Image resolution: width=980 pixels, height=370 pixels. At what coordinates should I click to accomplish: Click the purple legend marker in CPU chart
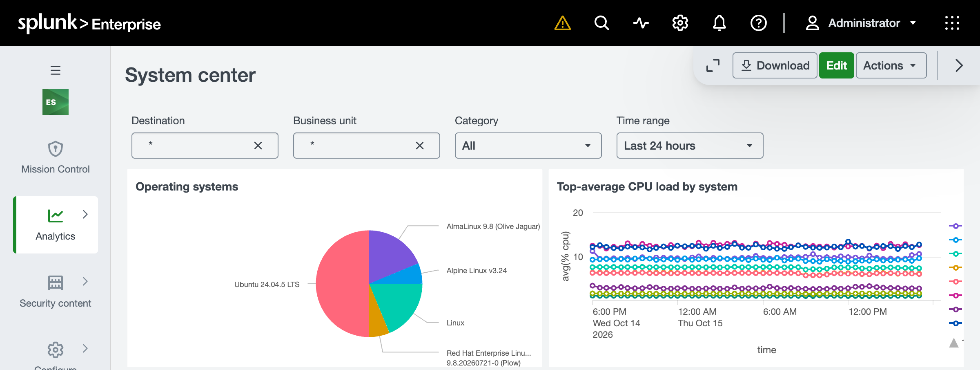[x=955, y=226]
